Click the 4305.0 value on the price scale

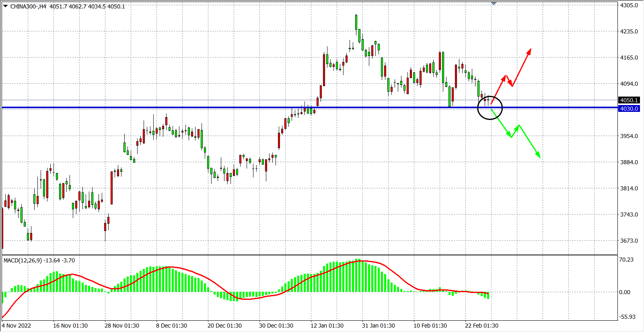(x=629, y=5)
